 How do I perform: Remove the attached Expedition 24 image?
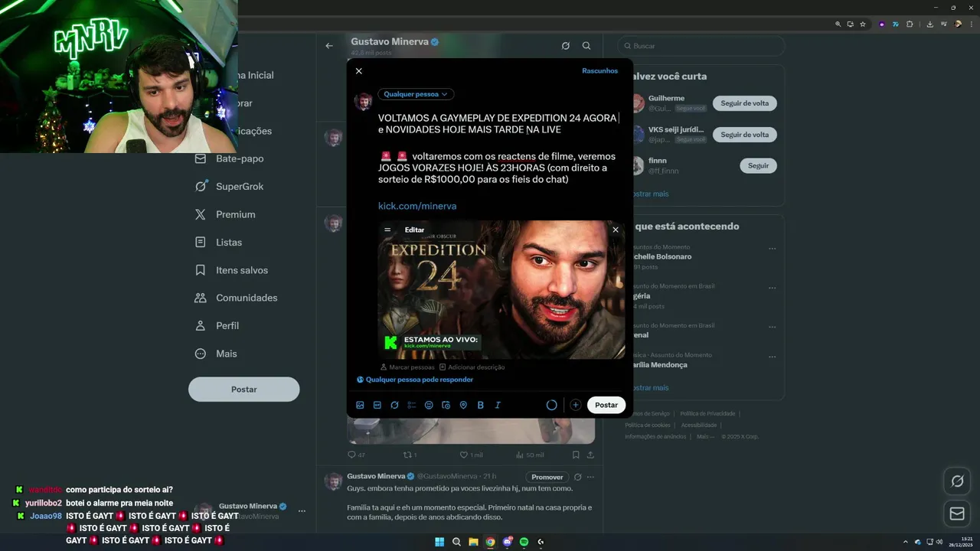(x=615, y=230)
